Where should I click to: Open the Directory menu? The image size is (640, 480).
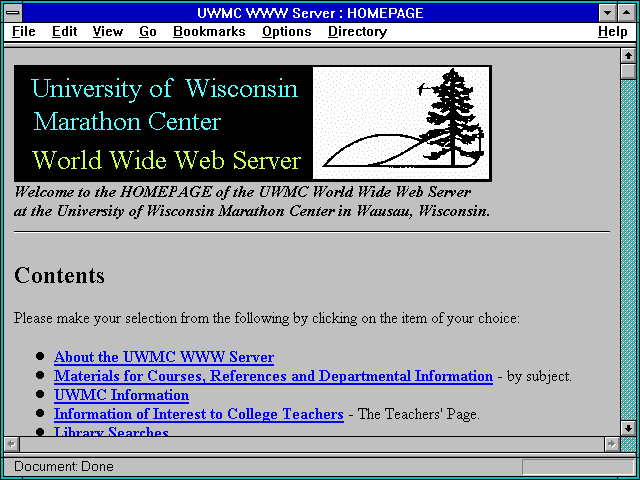click(357, 31)
